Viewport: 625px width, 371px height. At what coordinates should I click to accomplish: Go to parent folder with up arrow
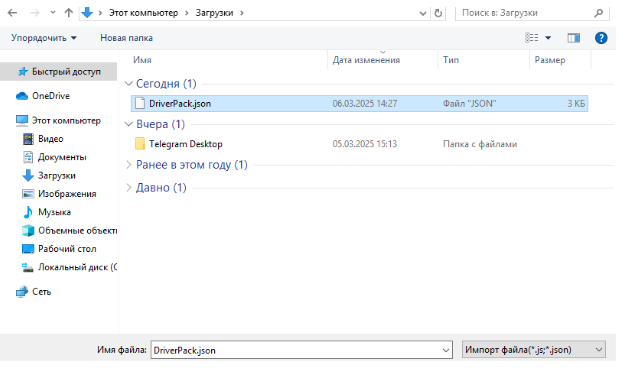[69, 13]
